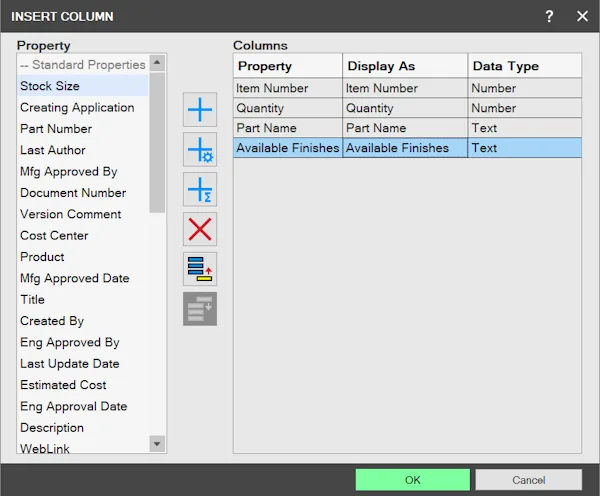Click the Property column header
Image resolution: width=600 pixels, height=496 pixels.
[x=288, y=66]
